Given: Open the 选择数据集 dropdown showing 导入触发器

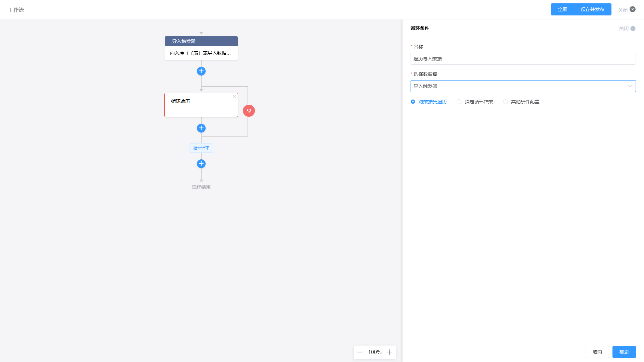Looking at the screenshot, I should tap(523, 86).
